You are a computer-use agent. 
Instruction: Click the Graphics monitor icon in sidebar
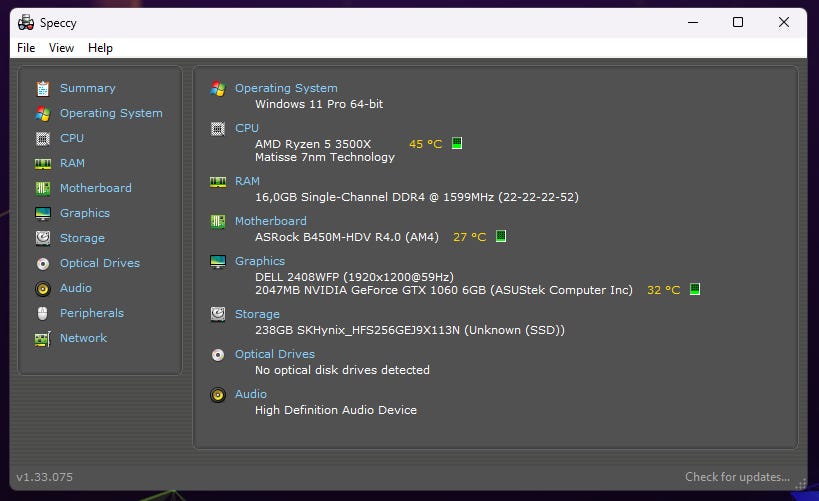tap(43, 214)
